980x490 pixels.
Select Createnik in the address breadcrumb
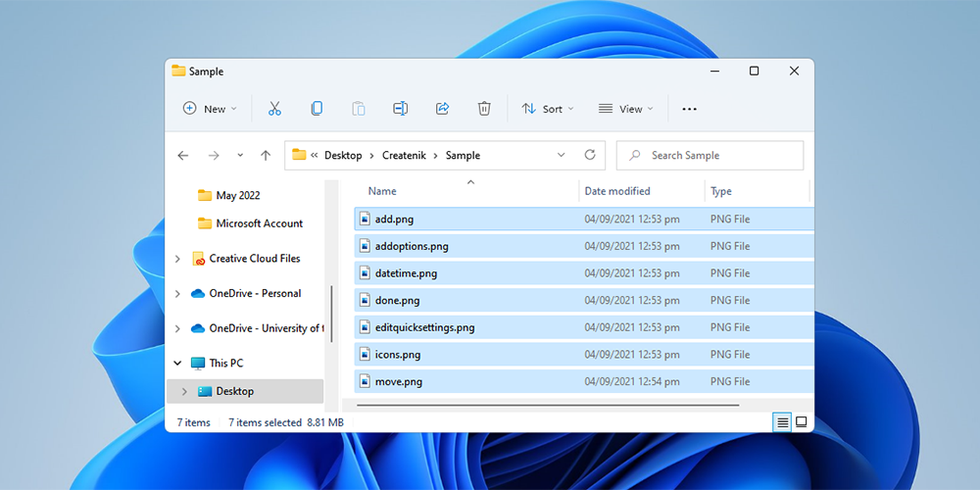pos(404,156)
